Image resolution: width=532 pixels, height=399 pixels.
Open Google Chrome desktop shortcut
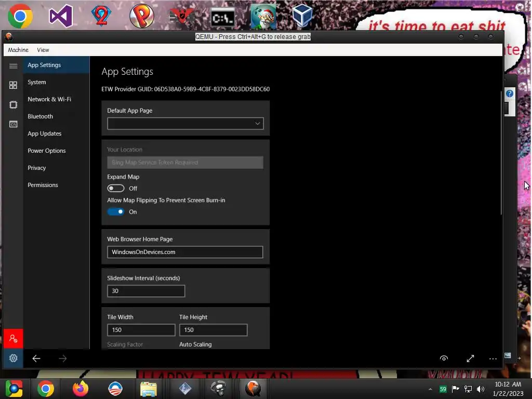coord(20,16)
